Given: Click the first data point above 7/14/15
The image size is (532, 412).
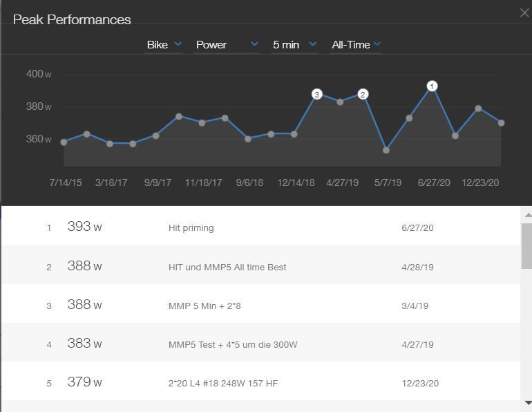Looking at the screenshot, I should point(64,142).
